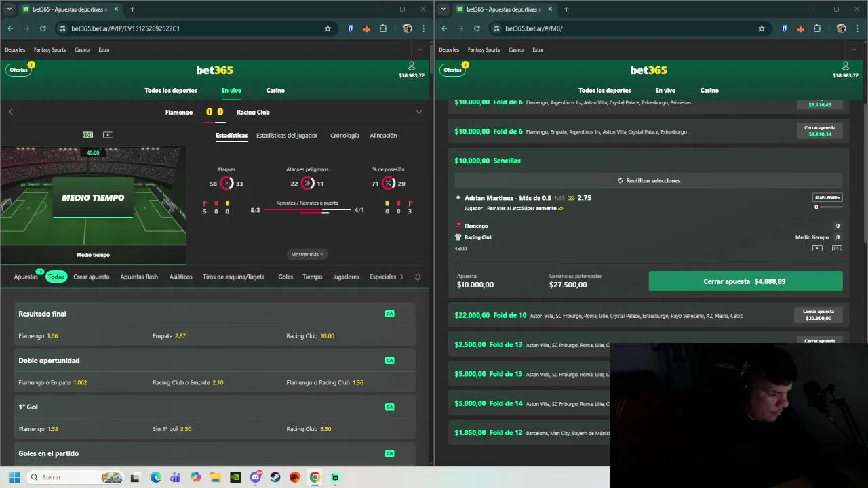This screenshot has height=488, width=868.
Task: Expand the $5.000,00 Fold de 14 bet
Action: pos(529,403)
